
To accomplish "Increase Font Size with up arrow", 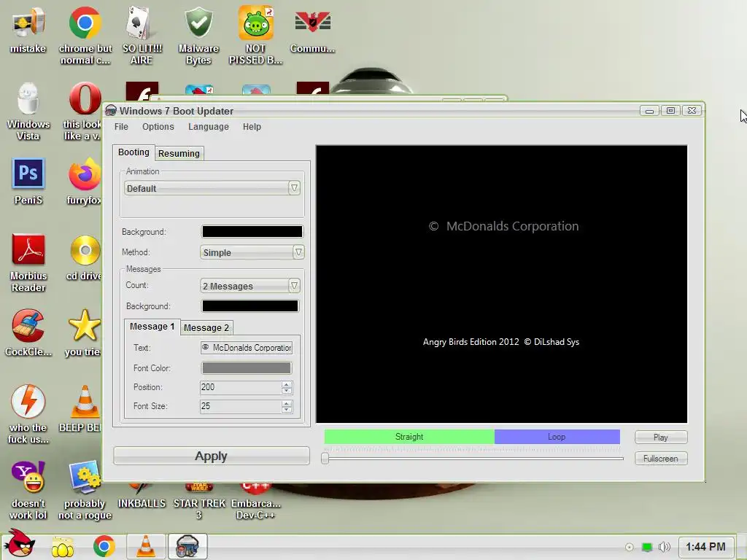I will coord(286,403).
